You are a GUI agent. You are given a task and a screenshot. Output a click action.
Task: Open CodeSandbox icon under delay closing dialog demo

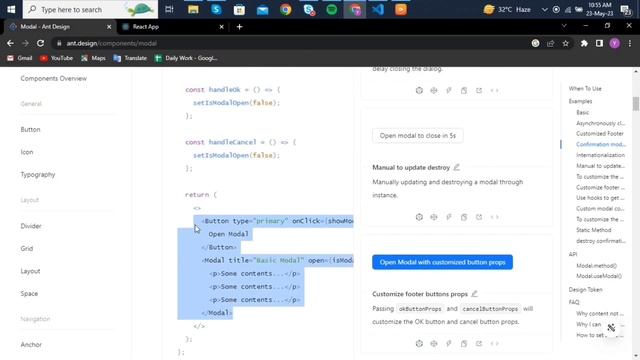pyautogui.click(x=419, y=91)
